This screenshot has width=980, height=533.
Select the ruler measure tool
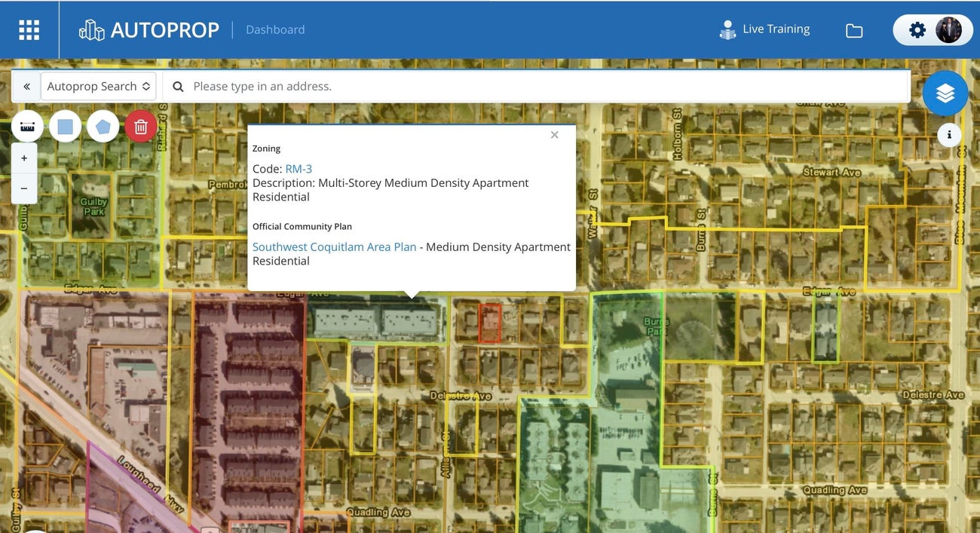(x=28, y=126)
